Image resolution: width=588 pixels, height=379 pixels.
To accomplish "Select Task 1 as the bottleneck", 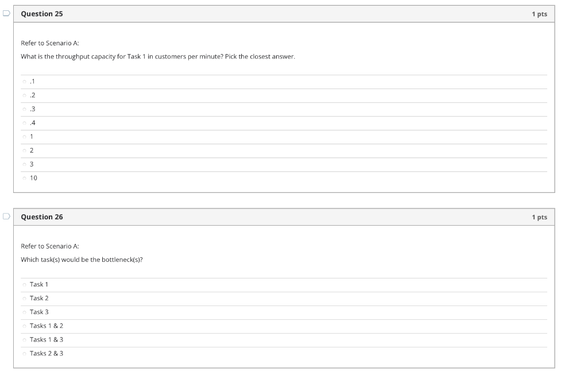I will 24,284.
